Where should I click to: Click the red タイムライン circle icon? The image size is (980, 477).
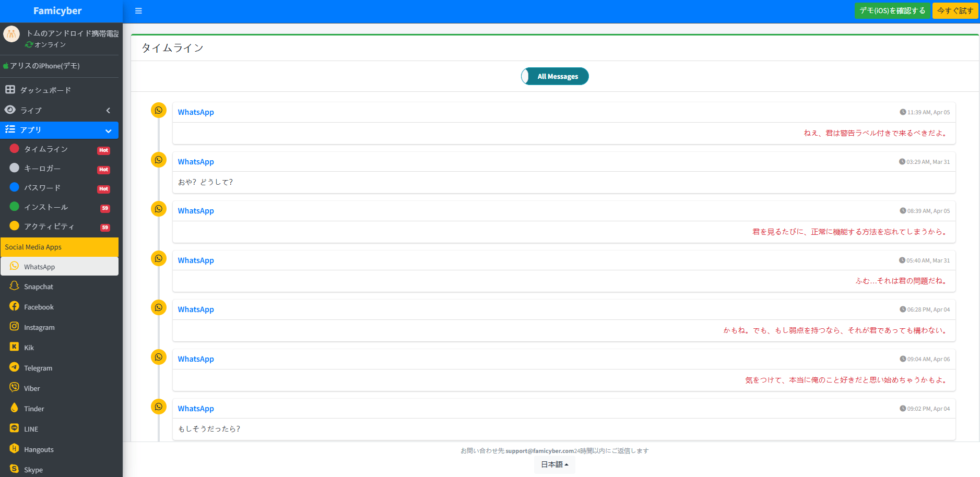point(15,149)
